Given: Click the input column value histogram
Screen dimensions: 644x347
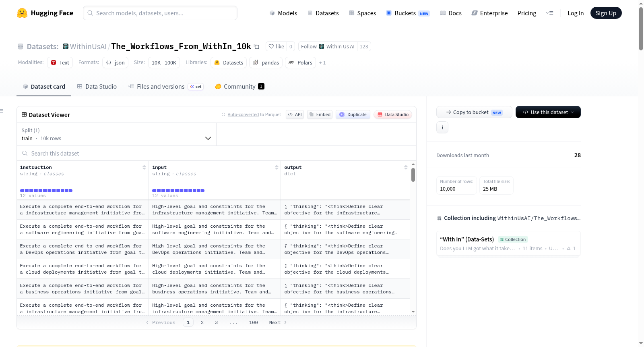Looking at the screenshot, I should point(178,191).
